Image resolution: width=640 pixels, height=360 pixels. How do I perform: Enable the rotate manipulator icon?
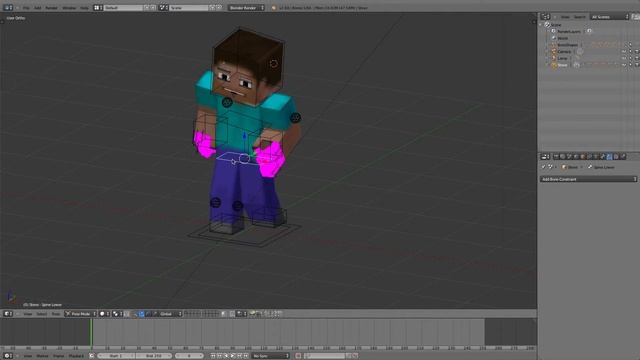[148, 314]
